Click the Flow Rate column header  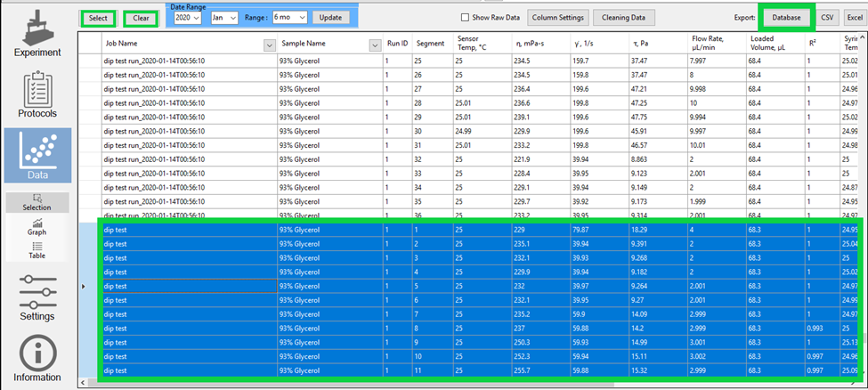[x=717, y=44]
